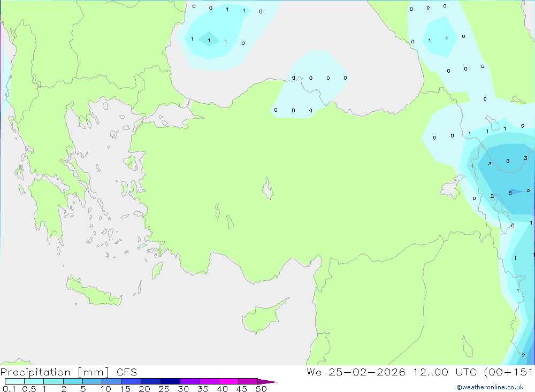Pick the 20–25 mm dark blue legend swatch
Viewport: 535px width, 392px height.
(151, 381)
